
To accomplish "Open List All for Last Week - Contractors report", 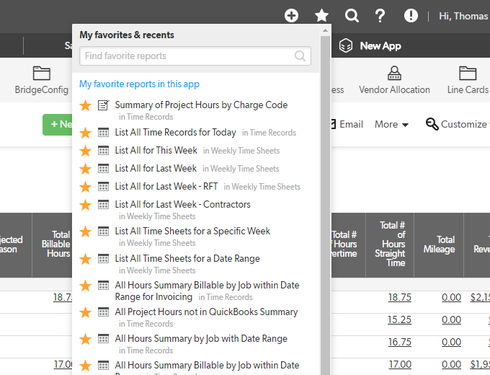I will 183,204.
